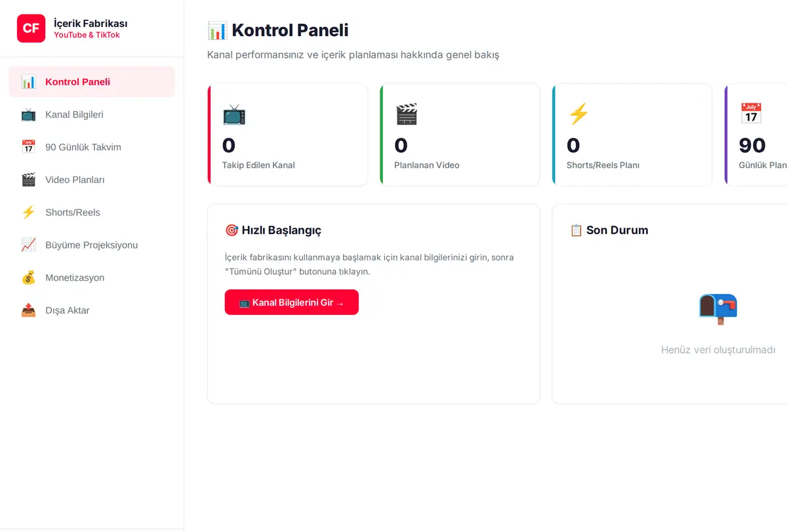Viewport: 787px width, 532px height.
Task: Click the Hızlı Başlangıç heading
Action: tap(273, 230)
